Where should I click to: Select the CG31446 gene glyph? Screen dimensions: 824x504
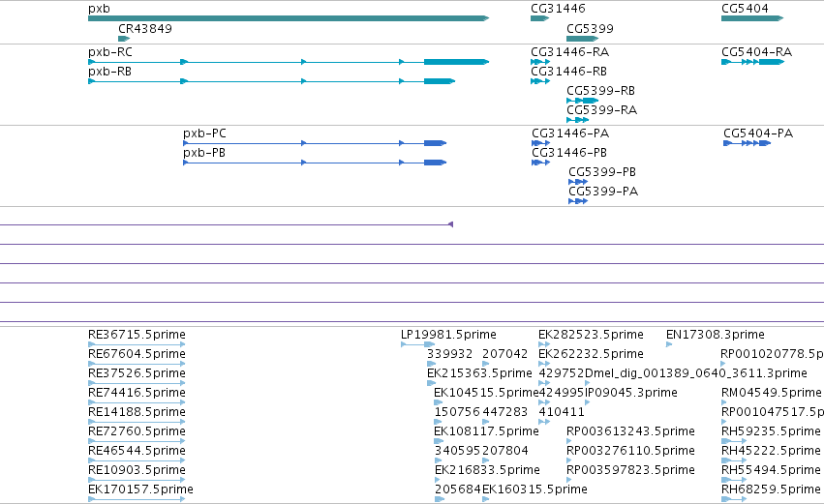pyautogui.click(x=539, y=18)
